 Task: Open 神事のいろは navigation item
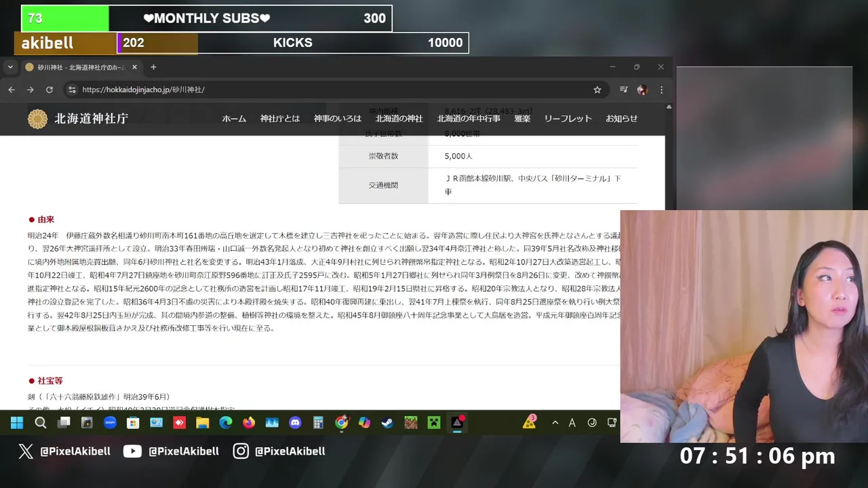(338, 119)
